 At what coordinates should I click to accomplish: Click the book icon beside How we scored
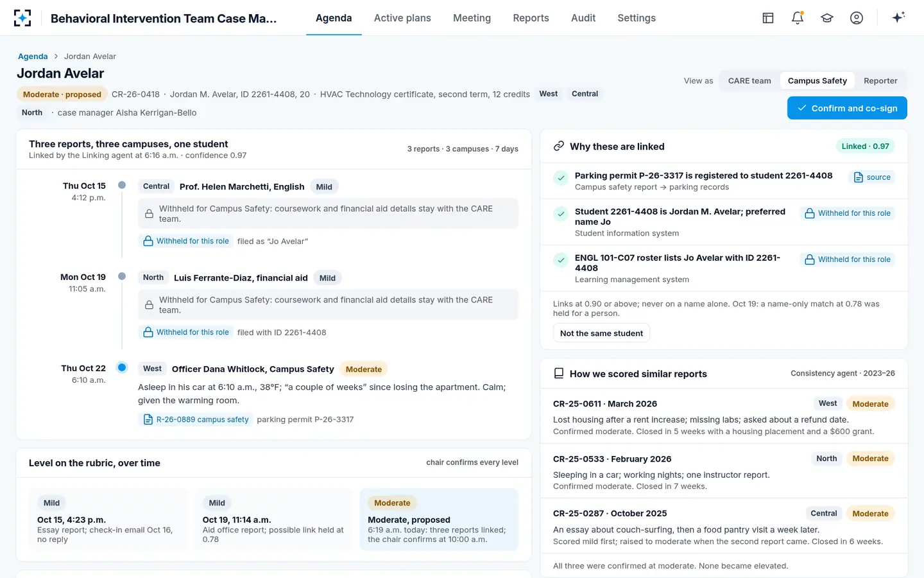tap(559, 374)
